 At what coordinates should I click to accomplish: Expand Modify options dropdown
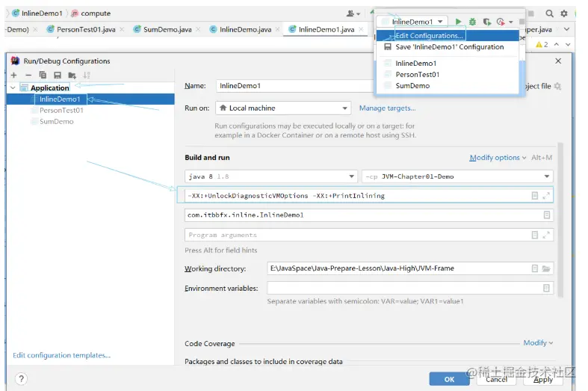click(x=498, y=158)
